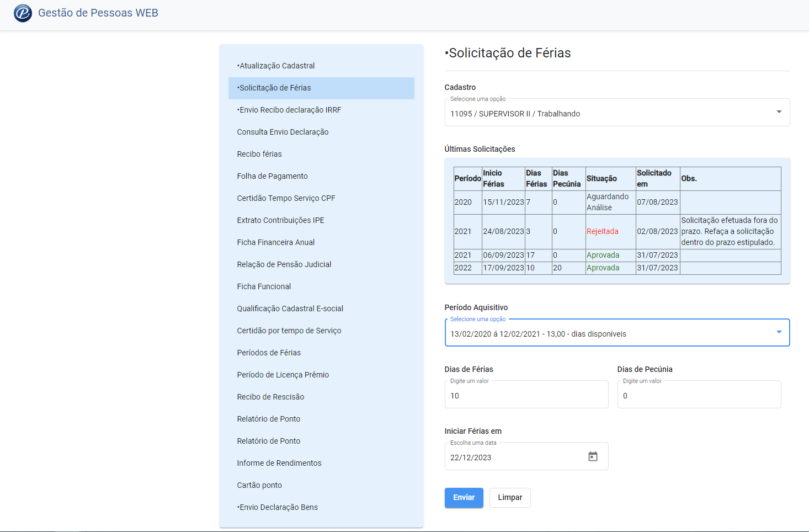Click the Situação column header
The height and width of the screenshot is (532, 809).
point(610,179)
